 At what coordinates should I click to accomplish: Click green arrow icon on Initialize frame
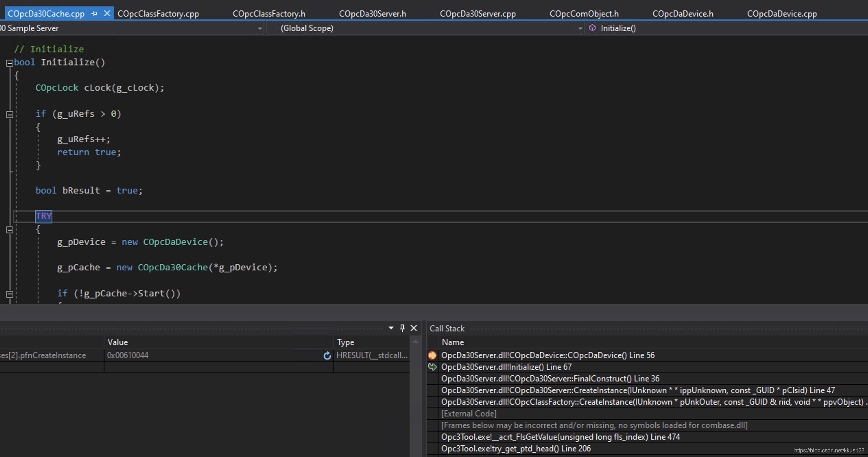(432, 367)
